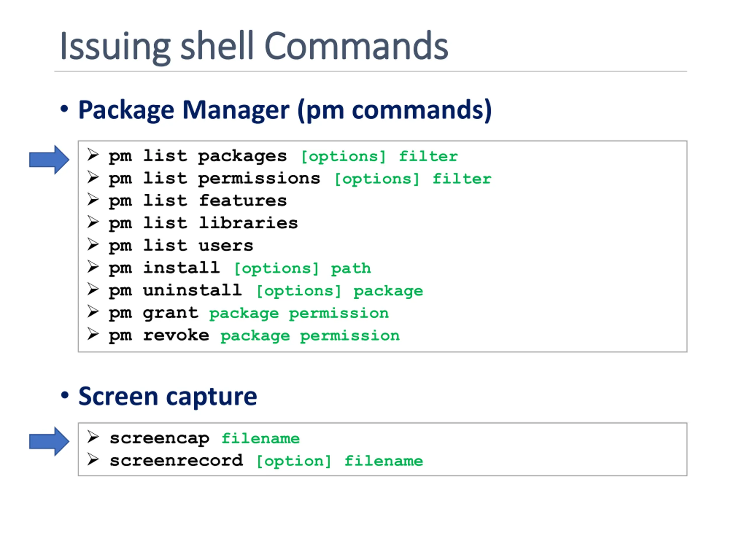
Task: Click the slide title Issuing shell Commands
Action: pos(254,47)
